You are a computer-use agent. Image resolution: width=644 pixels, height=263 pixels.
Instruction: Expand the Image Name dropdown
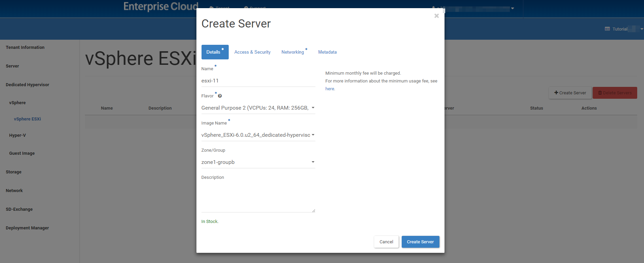tap(258, 135)
